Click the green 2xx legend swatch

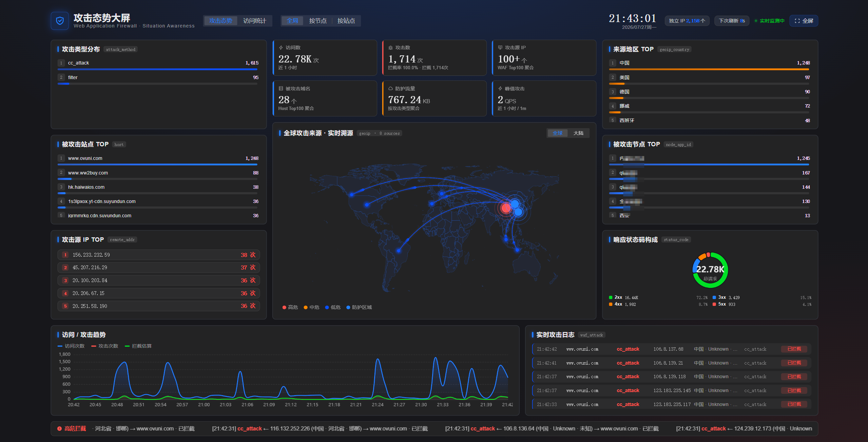pos(611,297)
